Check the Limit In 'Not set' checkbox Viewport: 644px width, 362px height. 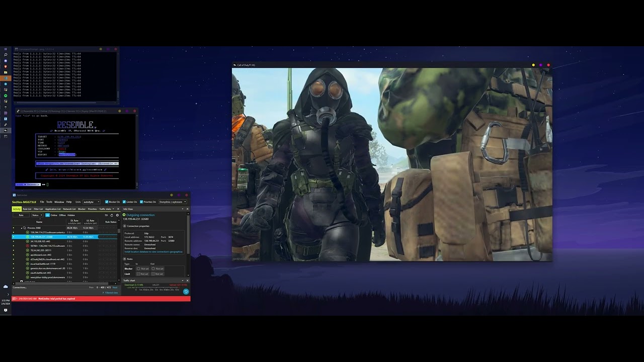[x=138, y=274]
